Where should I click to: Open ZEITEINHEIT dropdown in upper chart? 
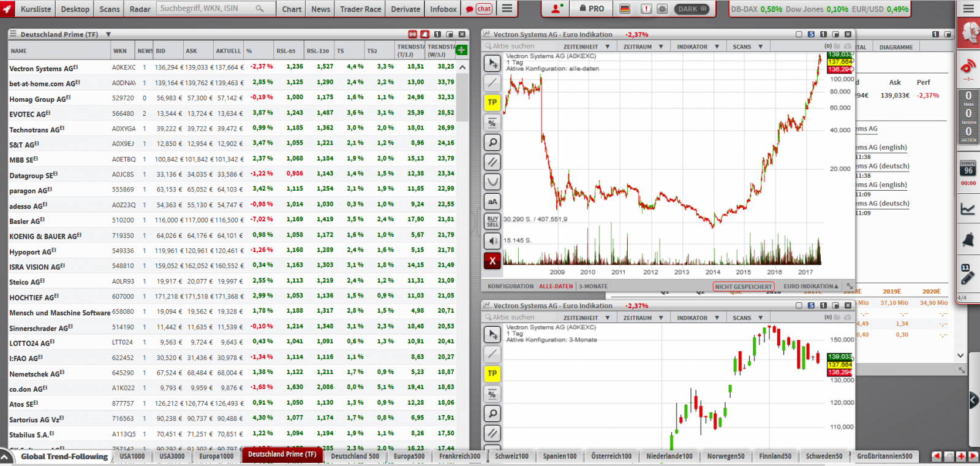tap(587, 47)
